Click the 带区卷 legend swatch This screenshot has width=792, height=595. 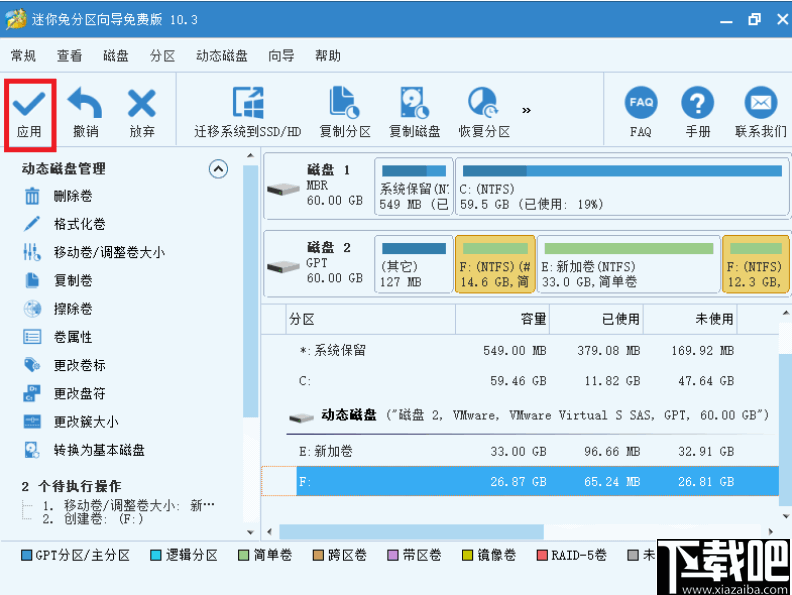click(392, 556)
